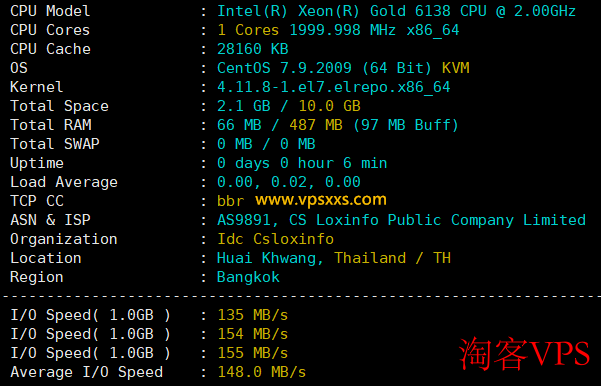Viewport: 601px width, 386px height.
Task: Click the Load Average label
Action: pos(64,182)
